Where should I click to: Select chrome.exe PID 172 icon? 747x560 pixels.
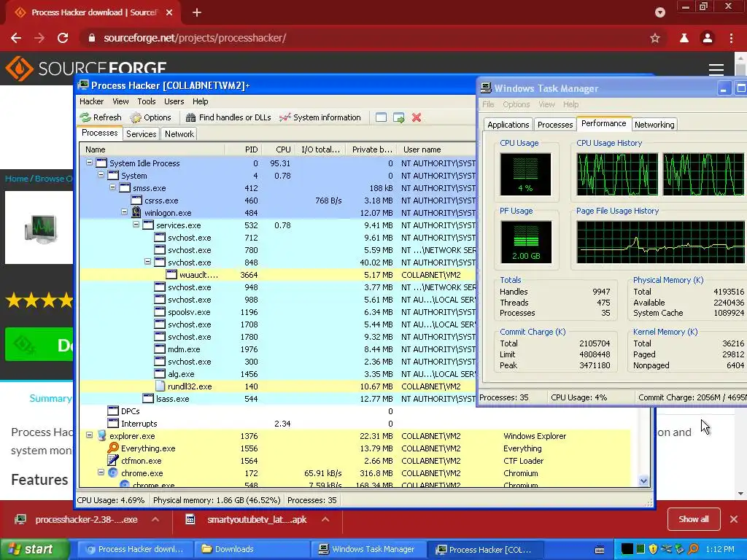coord(113,472)
